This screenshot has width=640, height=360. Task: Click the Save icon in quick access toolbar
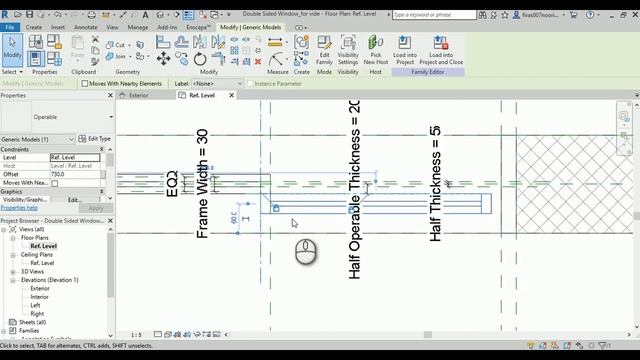[x=29, y=15]
